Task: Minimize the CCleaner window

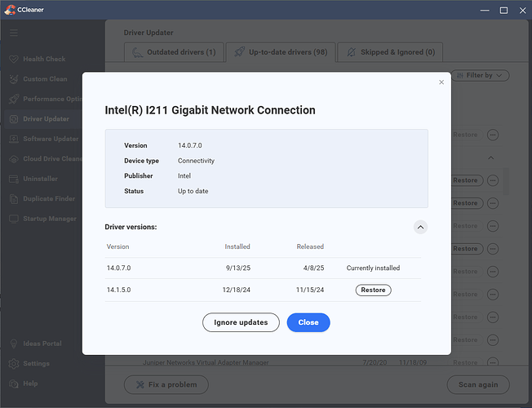Action: (x=485, y=10)
